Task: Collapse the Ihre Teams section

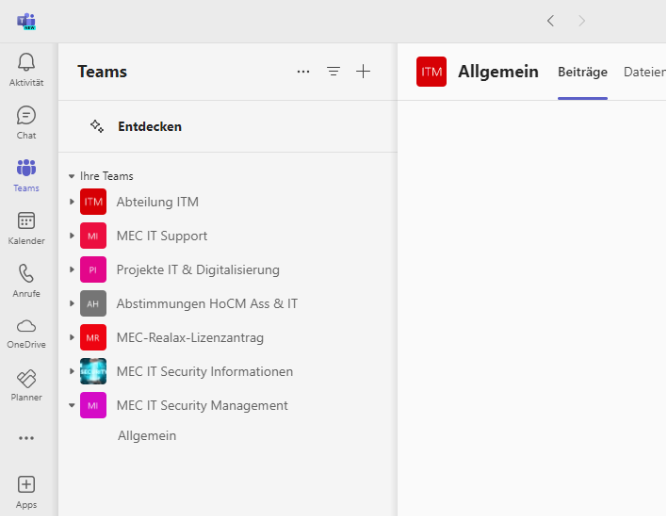Action: point(71,176)
